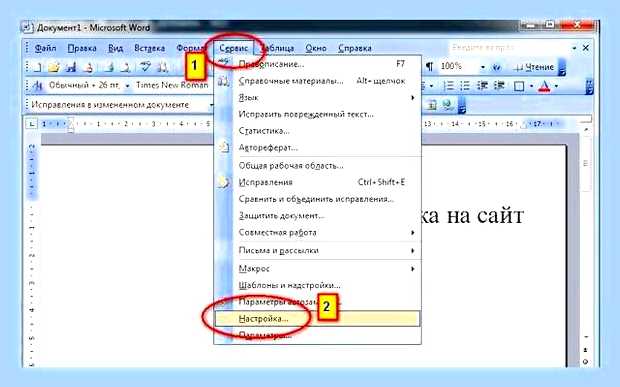The width and height of the screenshot is (620, 387).
Task: Click the icon beside Исправления menu item
Action: 224,182
